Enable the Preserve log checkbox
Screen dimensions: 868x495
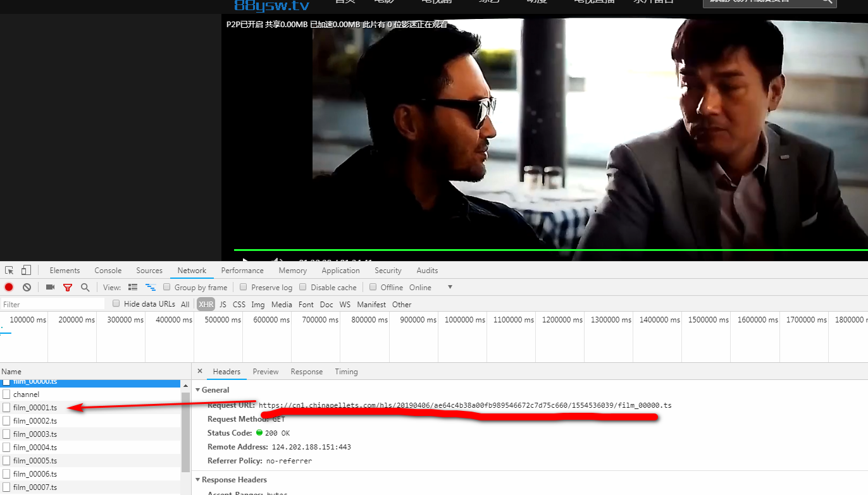pos(244,287)
